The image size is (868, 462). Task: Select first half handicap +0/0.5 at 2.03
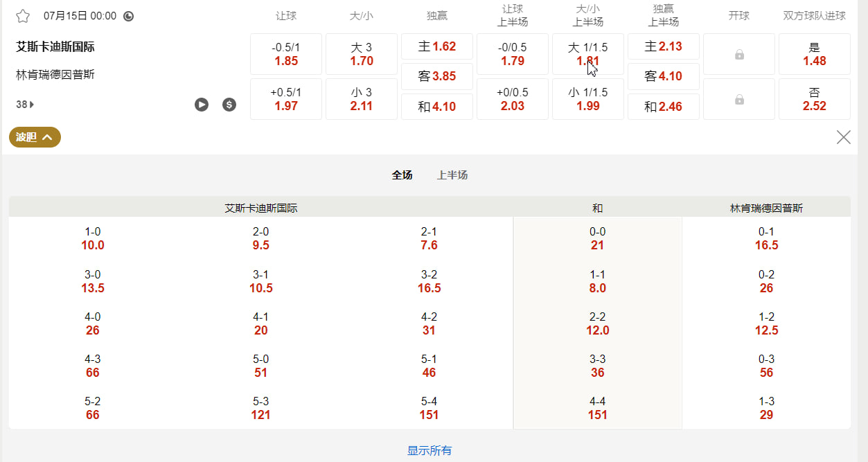(x=513, y=99)
